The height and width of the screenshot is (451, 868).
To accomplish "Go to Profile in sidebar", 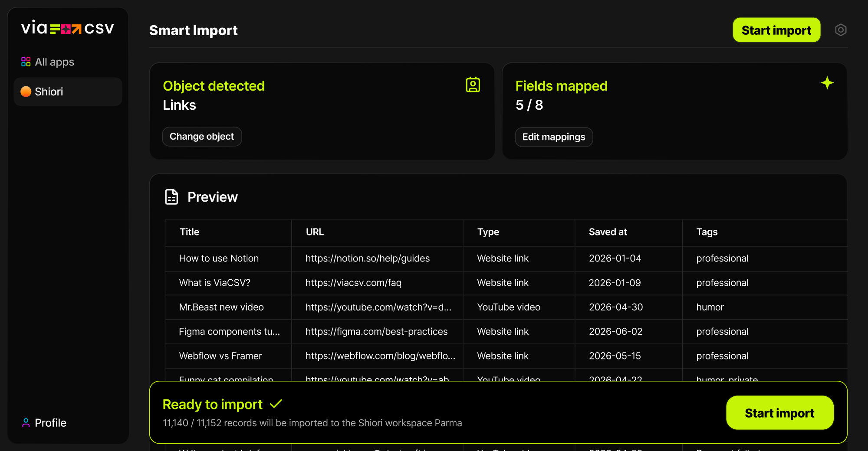I will pos(44,423).
